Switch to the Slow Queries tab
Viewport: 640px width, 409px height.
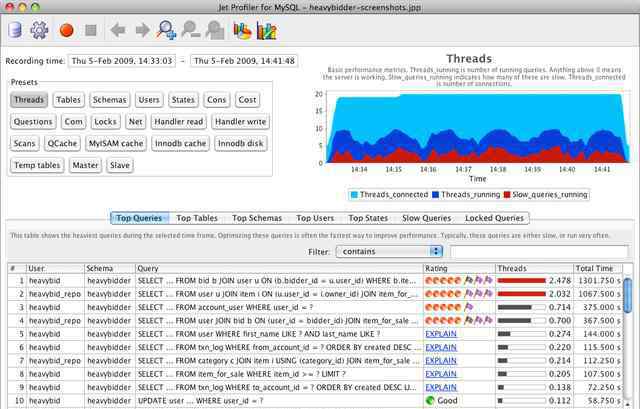[427, 218]
